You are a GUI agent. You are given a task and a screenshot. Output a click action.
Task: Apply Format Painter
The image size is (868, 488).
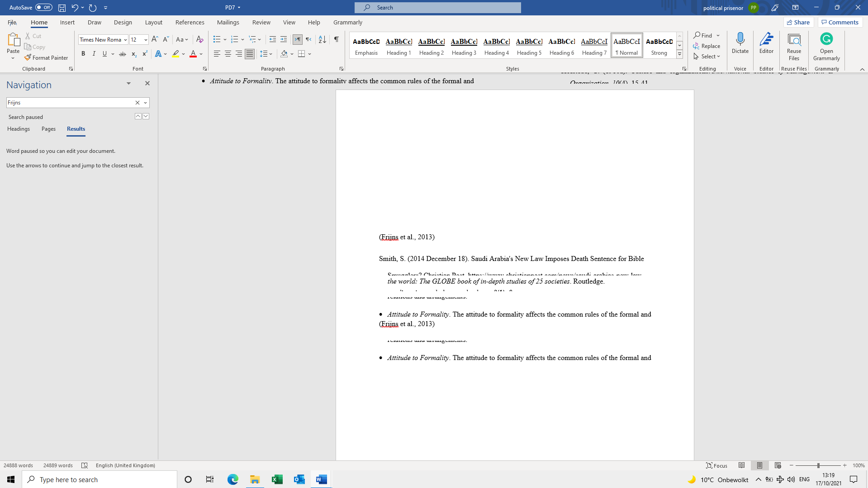tap(46, 58)
